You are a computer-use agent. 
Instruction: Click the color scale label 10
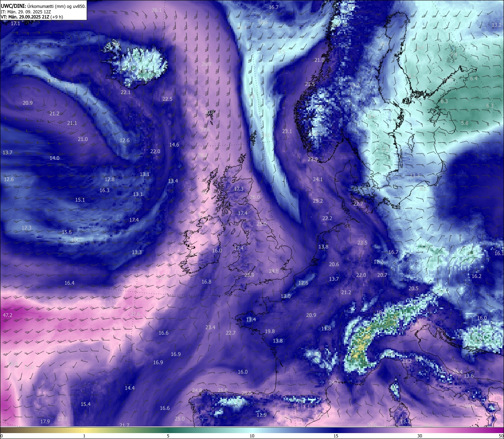click(252, 436)
